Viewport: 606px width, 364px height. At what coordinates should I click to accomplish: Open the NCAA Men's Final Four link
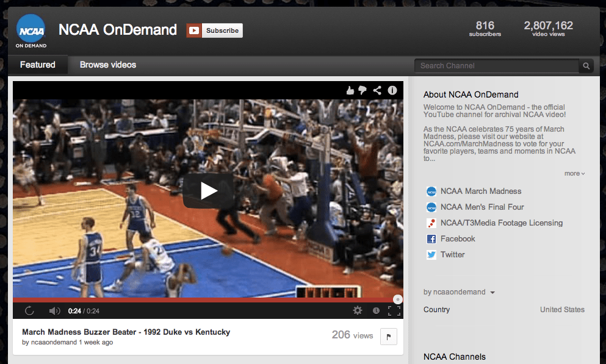[x=482, y=207]
